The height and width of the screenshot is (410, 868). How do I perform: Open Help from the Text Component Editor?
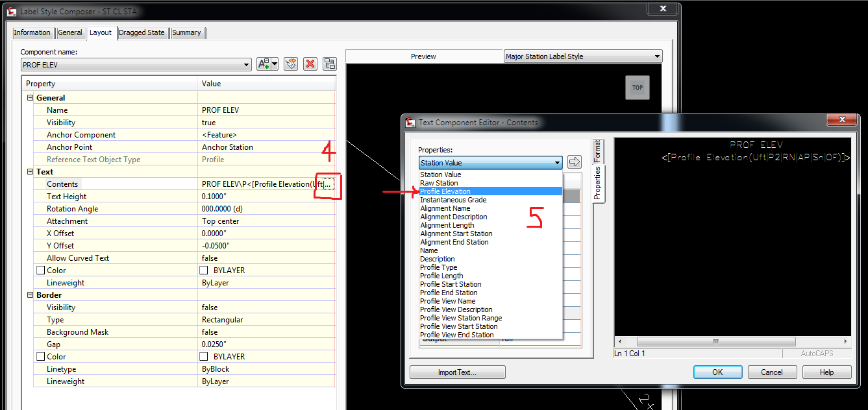826,372
